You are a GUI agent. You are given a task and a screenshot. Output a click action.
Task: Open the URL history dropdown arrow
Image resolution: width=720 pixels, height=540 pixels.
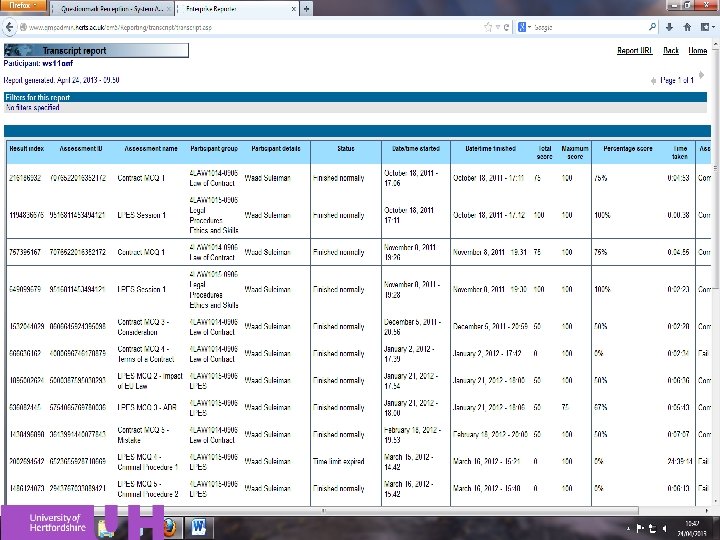pyautogui.click(x=498, y=27)
